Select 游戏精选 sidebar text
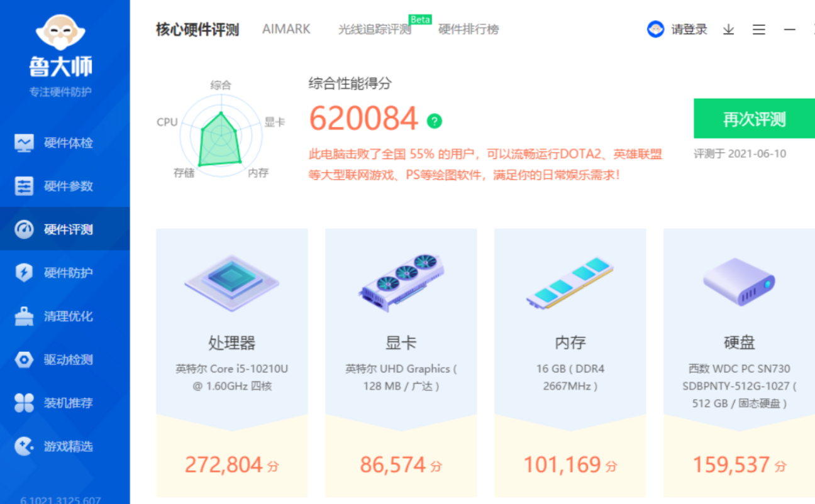 tap(69, 446)
